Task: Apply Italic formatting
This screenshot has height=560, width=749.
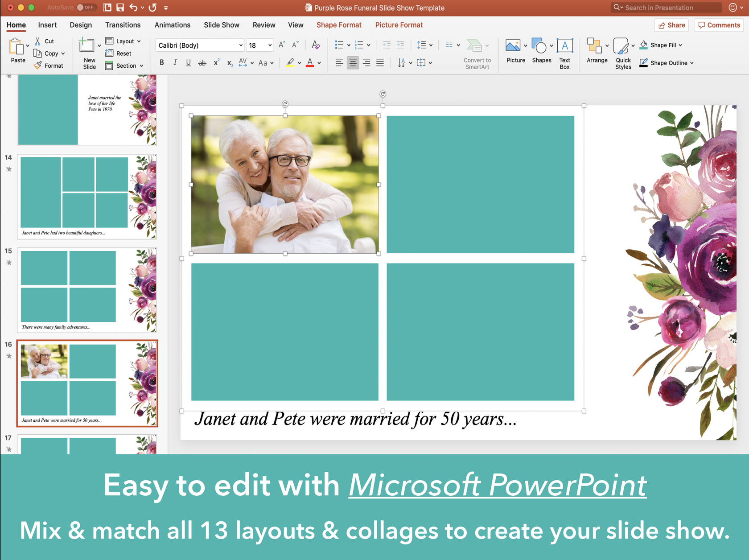Action: pos(175,62)
